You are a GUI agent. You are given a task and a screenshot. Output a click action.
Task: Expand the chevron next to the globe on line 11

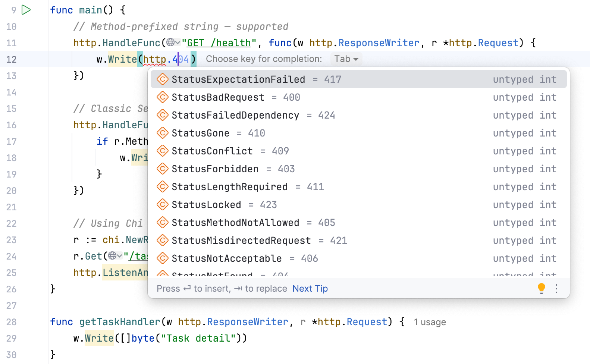pos(178,43)
